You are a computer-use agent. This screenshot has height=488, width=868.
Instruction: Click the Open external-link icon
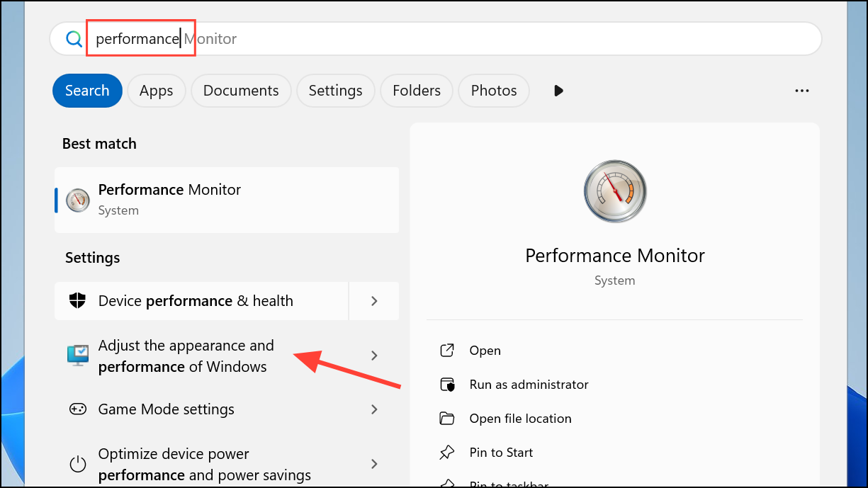pos(447,351)
